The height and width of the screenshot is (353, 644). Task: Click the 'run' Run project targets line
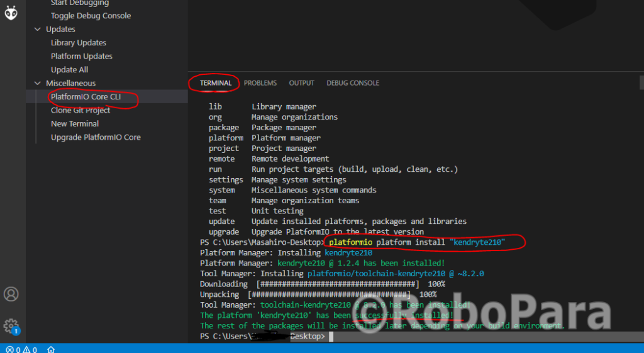coord(333,169)
